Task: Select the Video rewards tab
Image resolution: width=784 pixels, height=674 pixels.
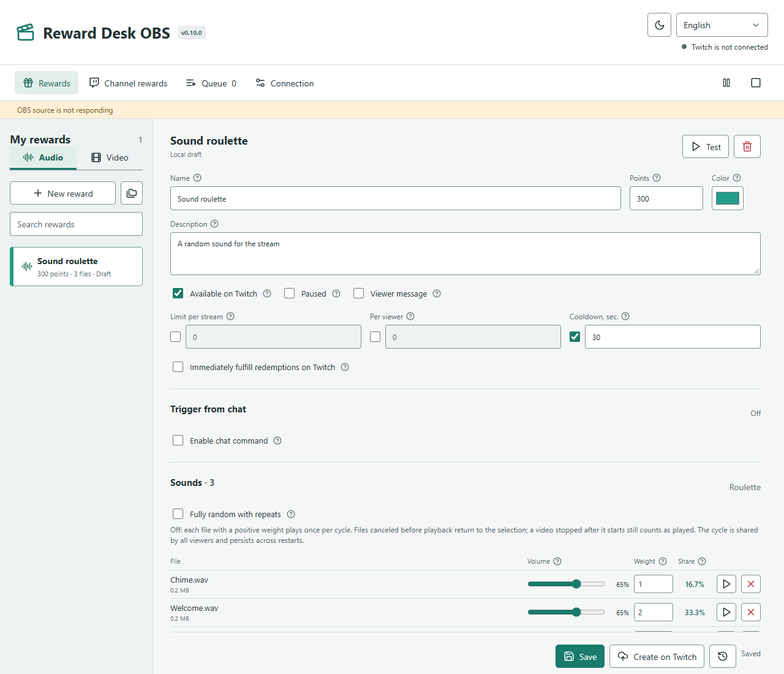Action: click(110, 157)
